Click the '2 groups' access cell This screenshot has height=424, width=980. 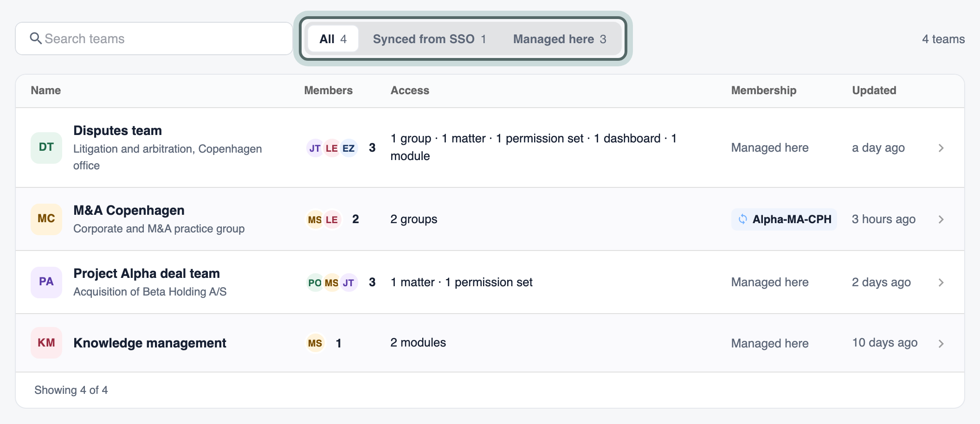(x=414, y=219)
